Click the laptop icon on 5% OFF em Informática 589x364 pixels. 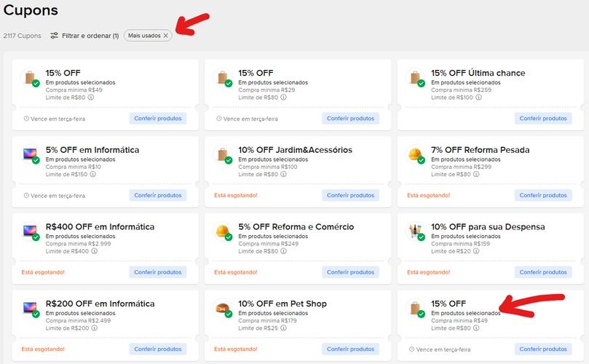pyautogui.click(x=30, y=154)
